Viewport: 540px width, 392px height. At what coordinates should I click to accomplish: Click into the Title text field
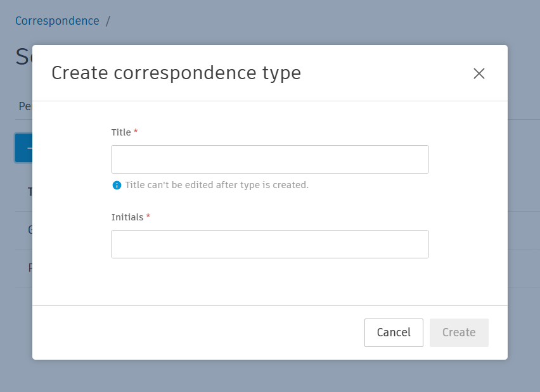tap(269, 160)
